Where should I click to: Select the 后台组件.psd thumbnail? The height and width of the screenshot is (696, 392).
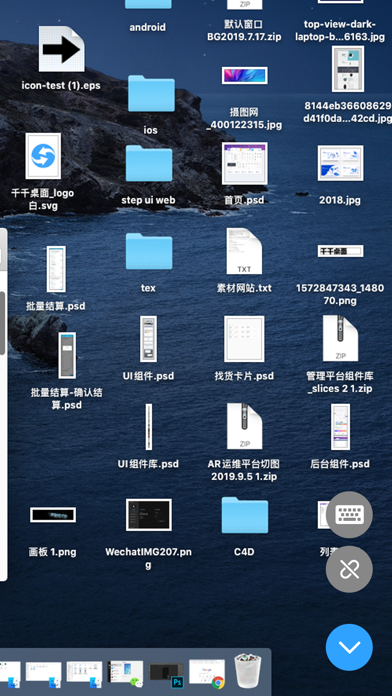pos(341,427)
